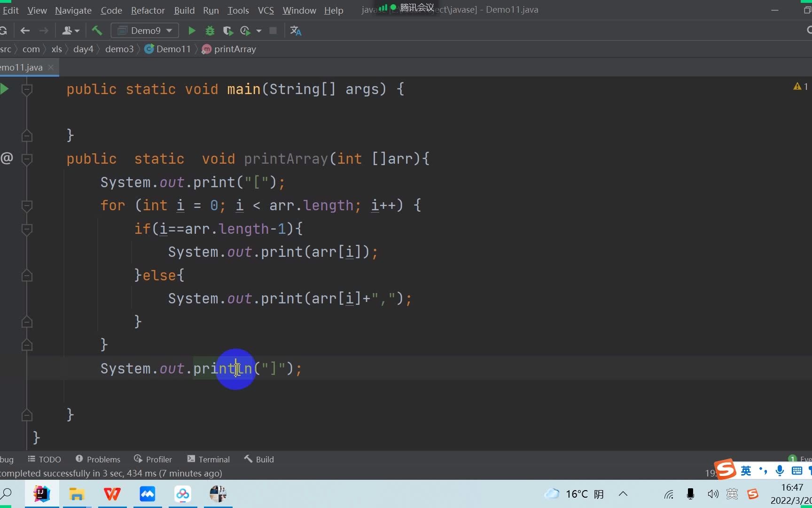This screenshot has height=508, width=812.
Task: Open the Refactor menu
Action: click(x=148, y=10)
